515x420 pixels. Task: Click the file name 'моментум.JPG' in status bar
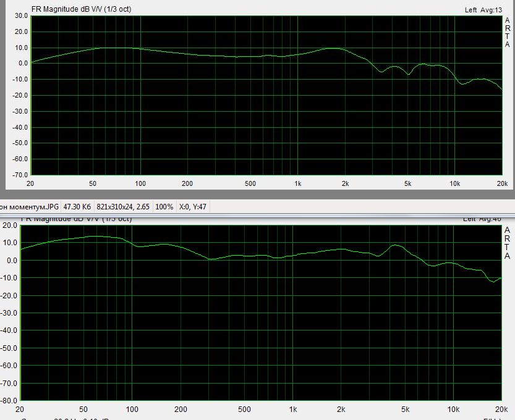coord(34,207)
